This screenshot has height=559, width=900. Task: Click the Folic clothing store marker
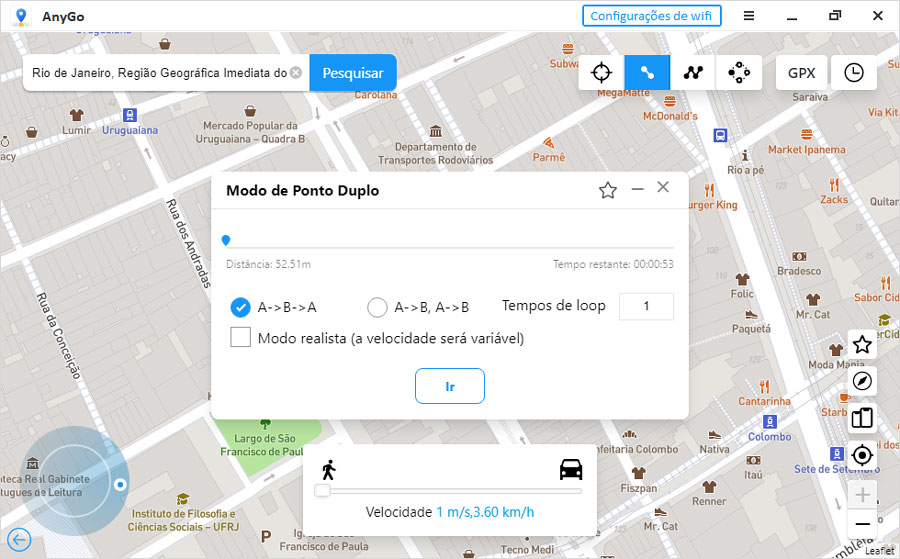pos(742,280)
